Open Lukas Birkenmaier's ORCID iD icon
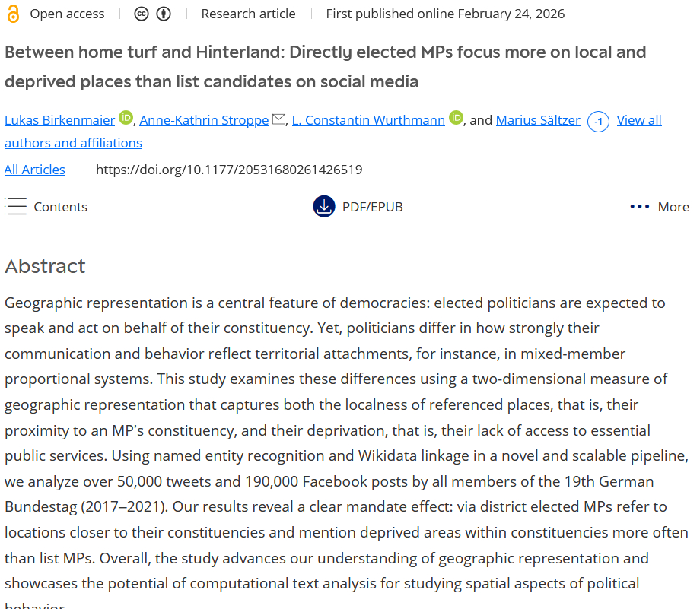 [x=126, y=118]
